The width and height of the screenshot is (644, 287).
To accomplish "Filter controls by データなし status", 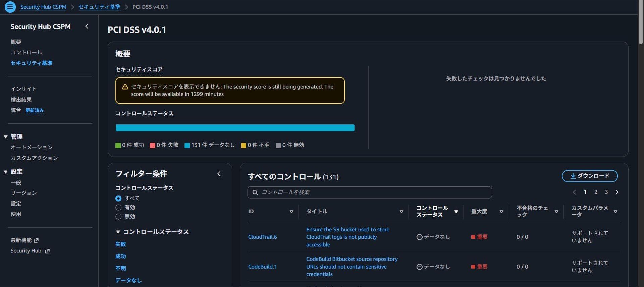I will [x=128, y=280].
